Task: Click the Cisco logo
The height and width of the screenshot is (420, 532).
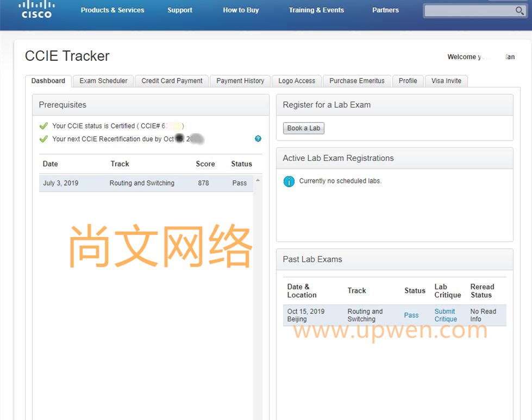Action: 36,9
